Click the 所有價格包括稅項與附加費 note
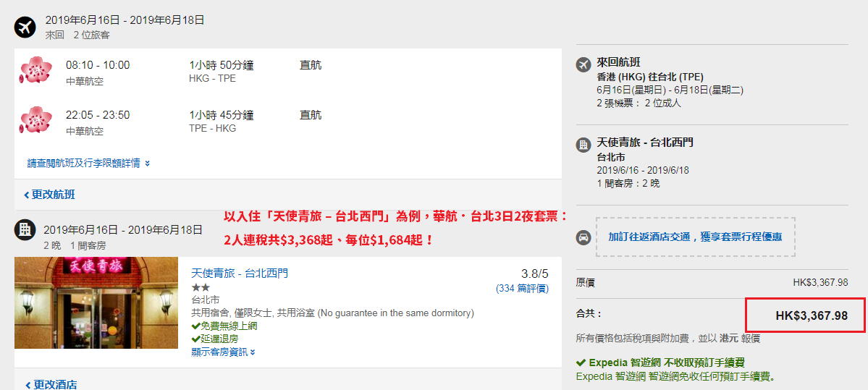Image resolution: width=868 pixels, height=390 pixels. [x=668, y=339]
